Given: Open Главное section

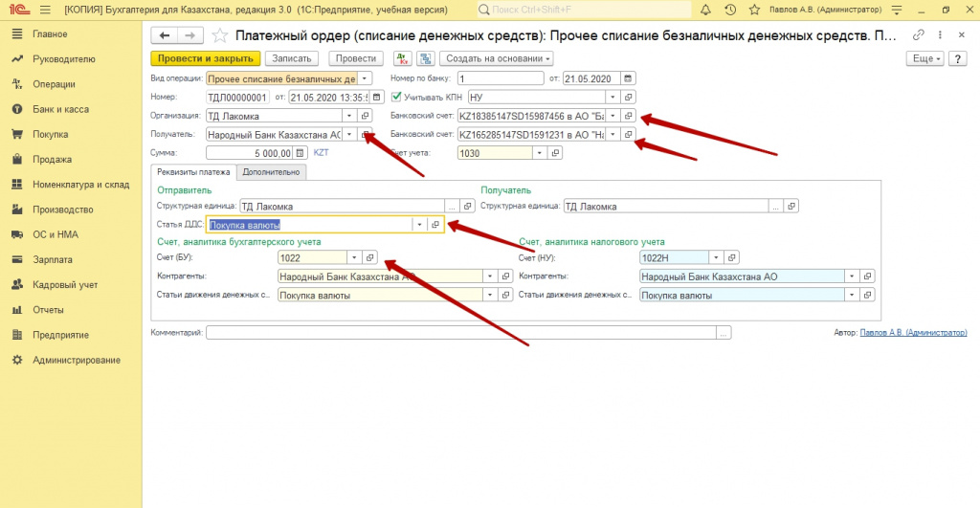Looking at the screenshot, I should point(50,34).
